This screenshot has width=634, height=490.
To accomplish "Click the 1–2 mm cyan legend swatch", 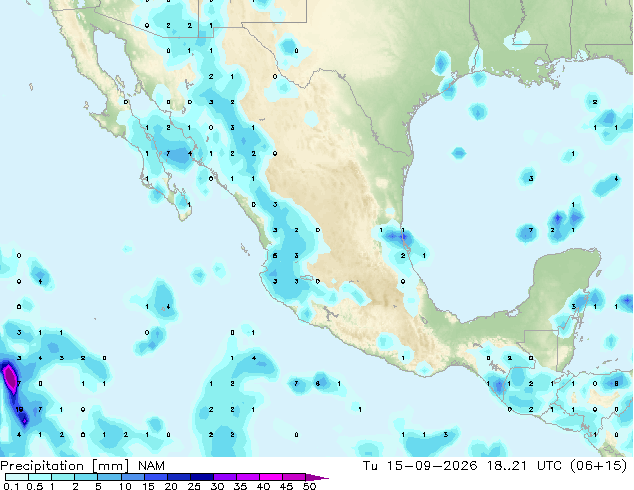I will click(63, 477).
